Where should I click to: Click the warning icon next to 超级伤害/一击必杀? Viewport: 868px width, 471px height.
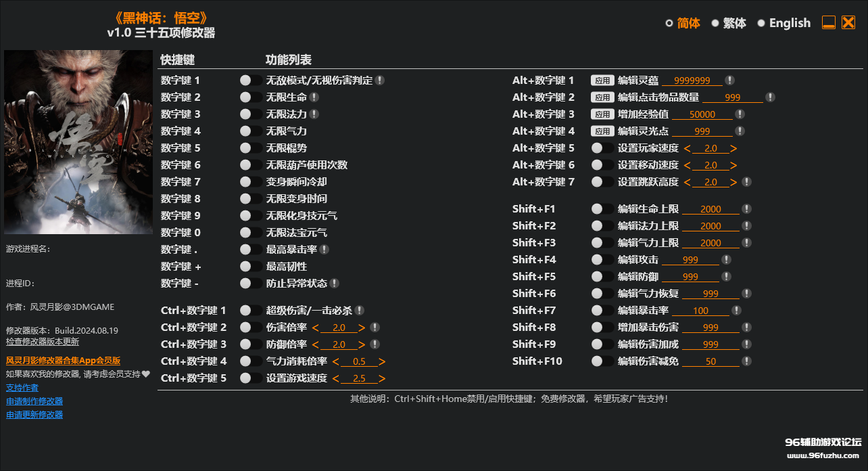coord(359,310)
